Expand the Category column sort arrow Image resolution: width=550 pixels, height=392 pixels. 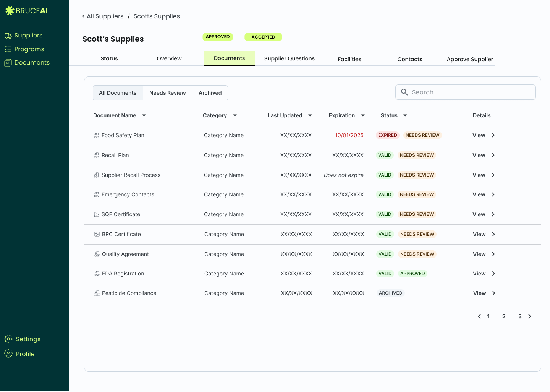[235, 116]
